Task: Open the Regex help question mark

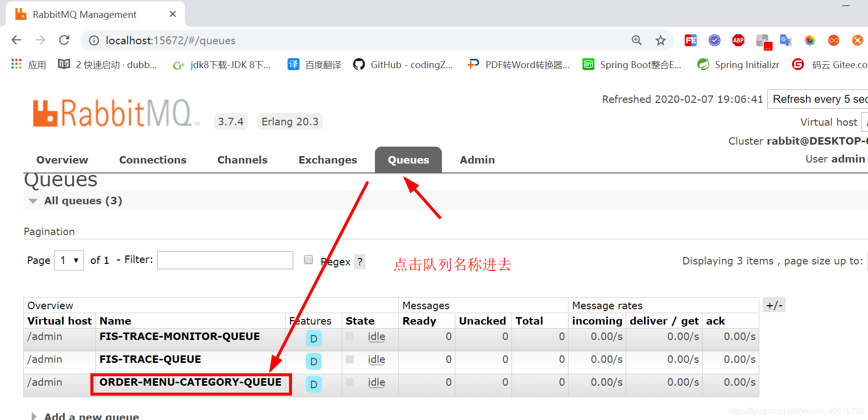Action: click(360, 261)
